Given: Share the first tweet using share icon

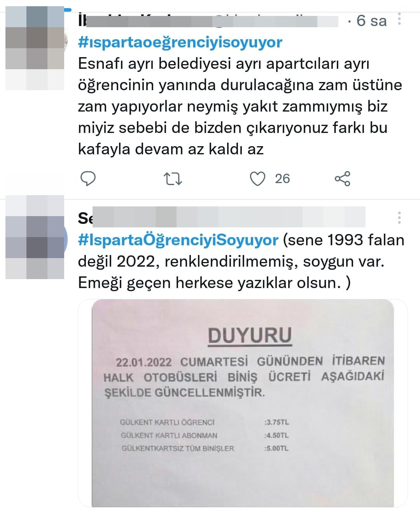Looking at the screenshot, I should click(x=343, y=179).
